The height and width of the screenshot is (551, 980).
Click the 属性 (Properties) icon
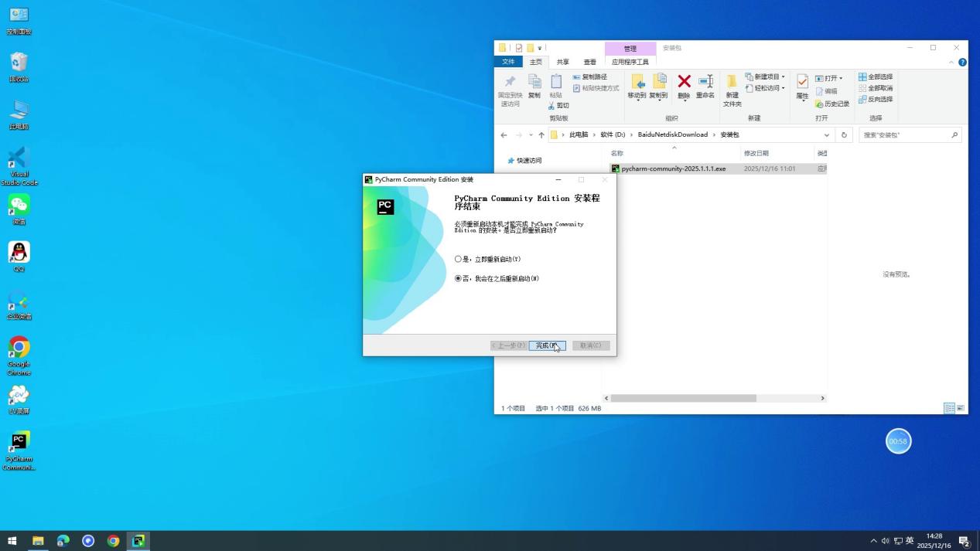coord(802,87)
